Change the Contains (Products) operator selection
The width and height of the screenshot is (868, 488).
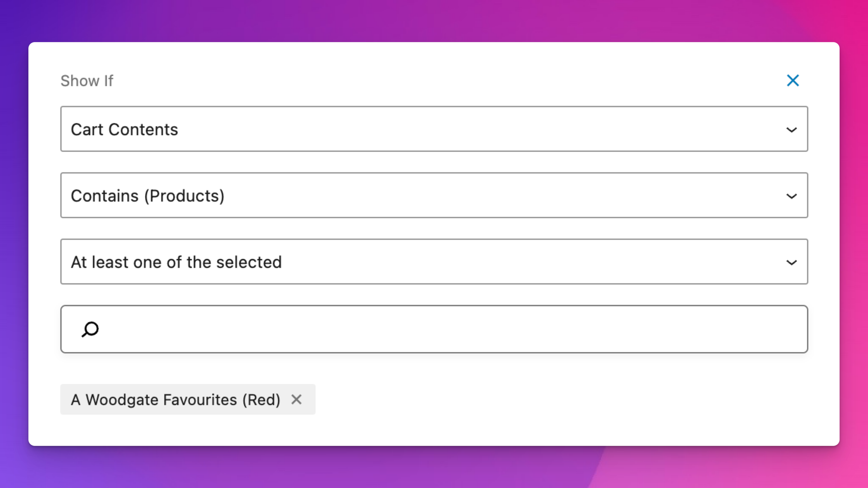[x=434, y=196]
